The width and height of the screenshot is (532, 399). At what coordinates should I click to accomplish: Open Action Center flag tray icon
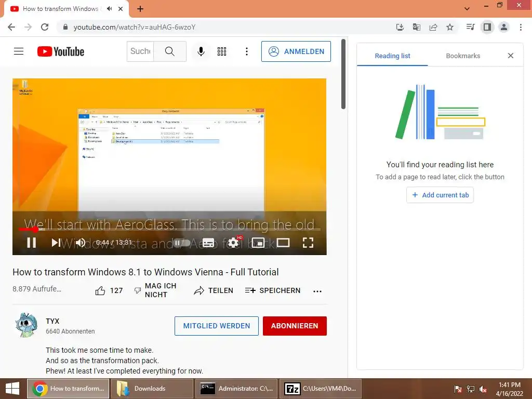(458, 389)
